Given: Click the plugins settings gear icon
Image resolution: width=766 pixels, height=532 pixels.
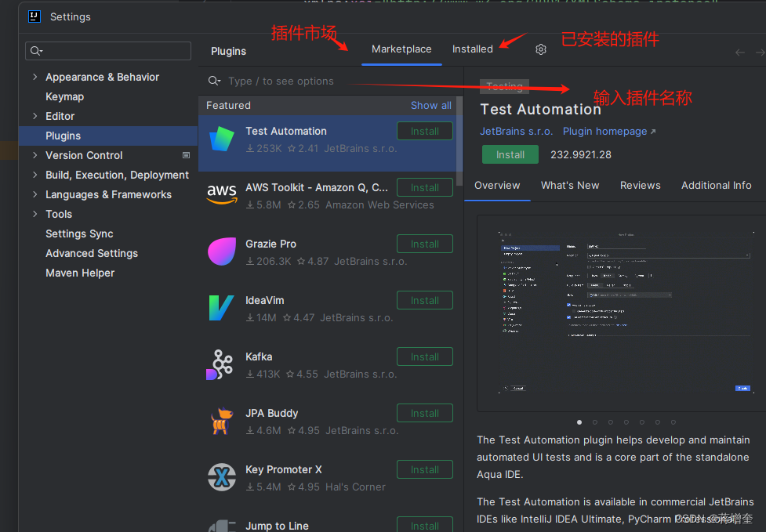Looking at the screenshot, I should [541, 49].
